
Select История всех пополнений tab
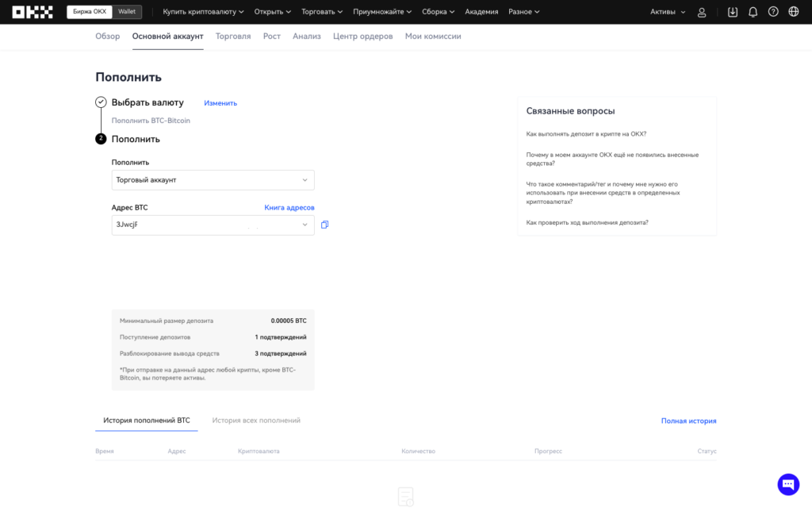tap(256, 421)
